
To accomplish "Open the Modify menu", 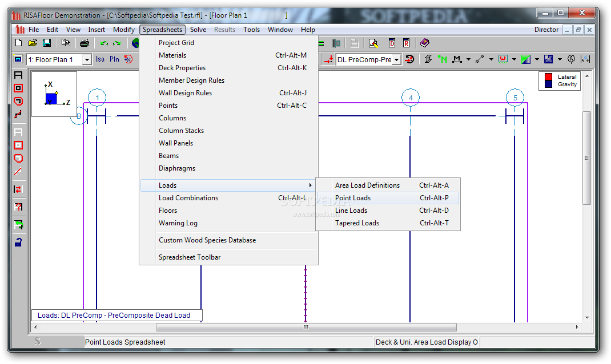I will coord(123,30).
